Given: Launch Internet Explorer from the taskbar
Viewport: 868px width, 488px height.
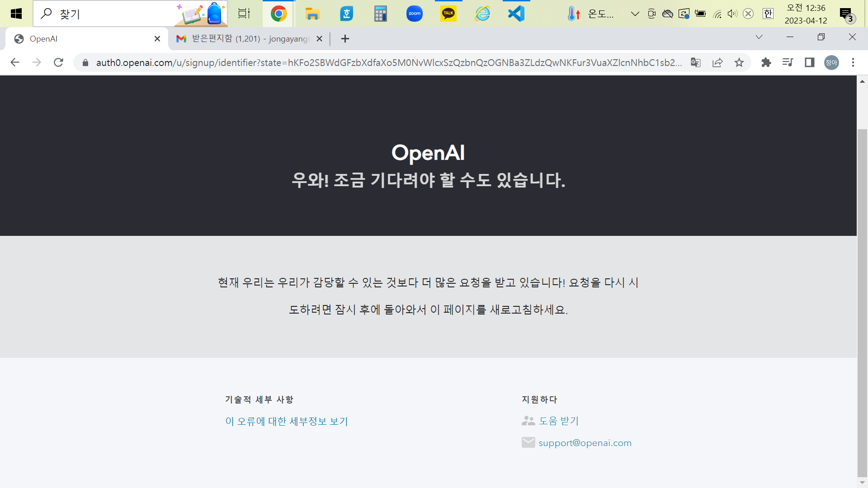Looking at the screenshot, I should coord(482,14).
